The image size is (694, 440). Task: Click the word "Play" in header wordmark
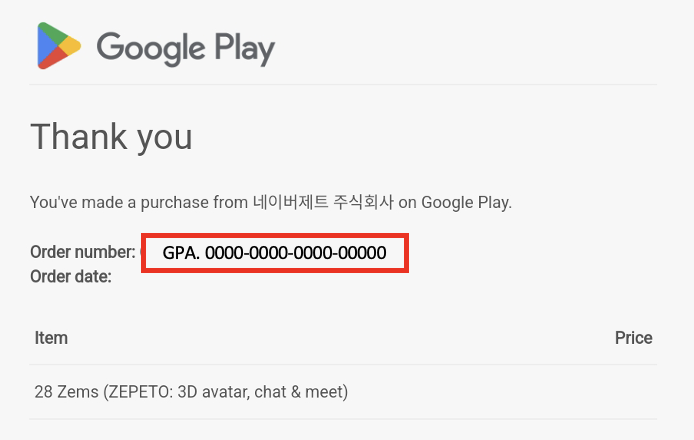(245, 50)
